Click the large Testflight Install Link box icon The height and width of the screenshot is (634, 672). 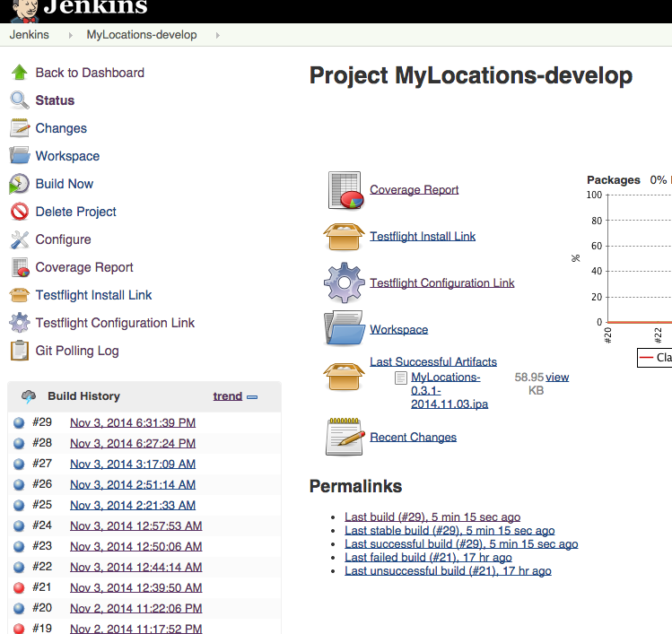coord(344,237)
